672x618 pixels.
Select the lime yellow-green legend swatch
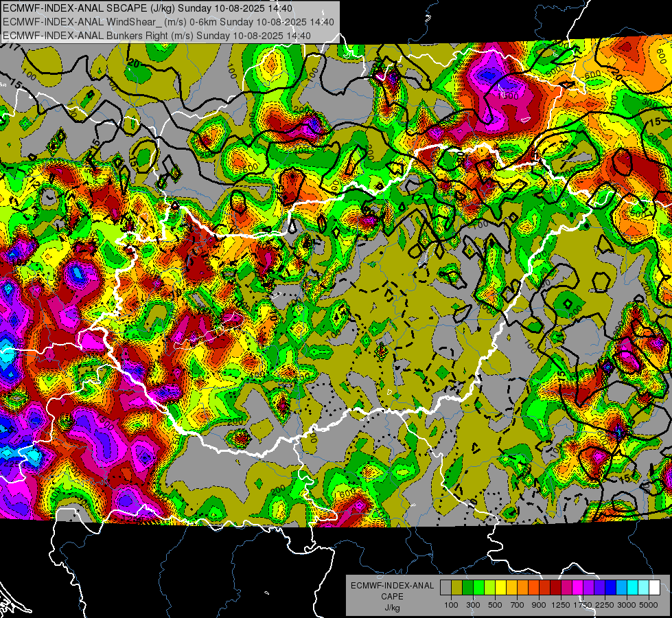pos(489,588)
